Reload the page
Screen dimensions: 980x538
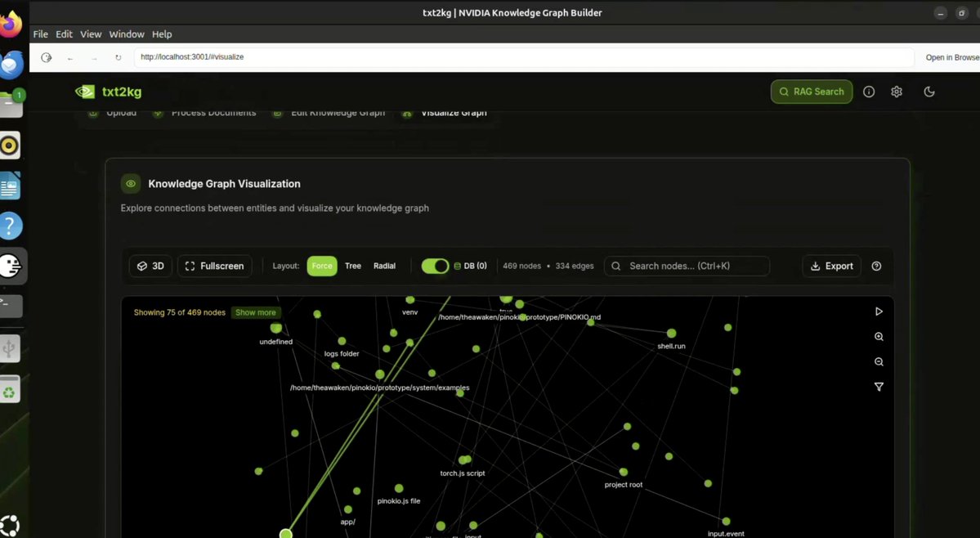click(119, 57)
